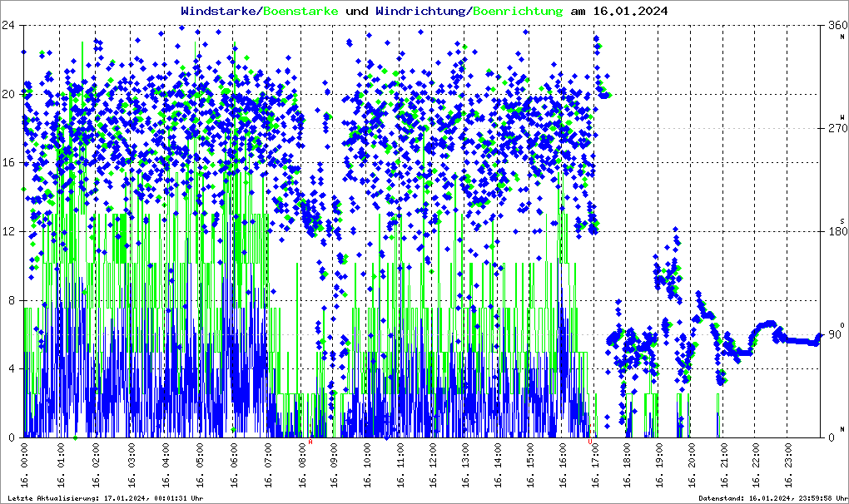The height and width of the screenshot is (504, 849).
Task: Click the "Datenstand" timestamp text
Action: click(774, 498)
